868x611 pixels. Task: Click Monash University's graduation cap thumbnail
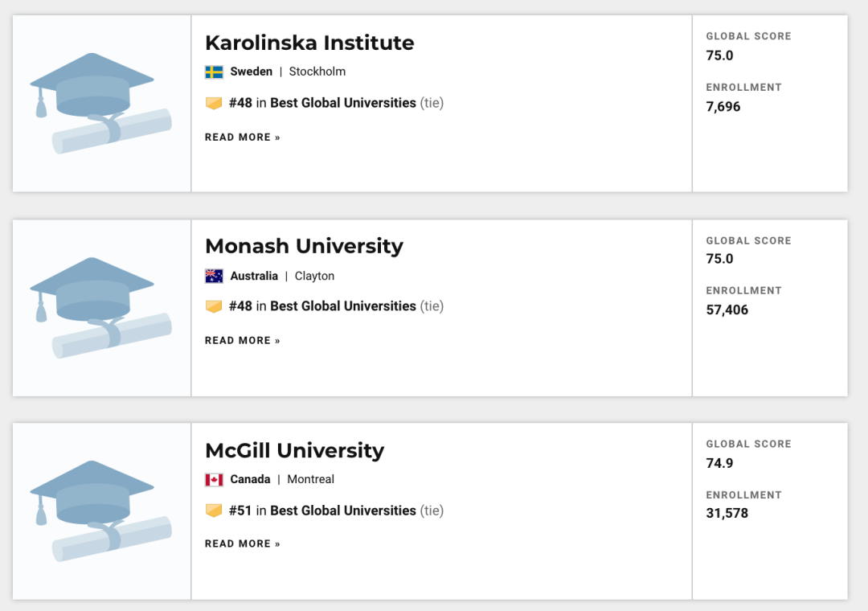coord(101,307)
